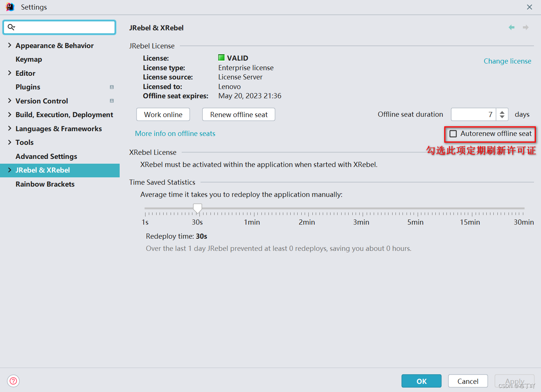Click the Redeploy time: 30s text
541x392 pixels.
[177, 236]
